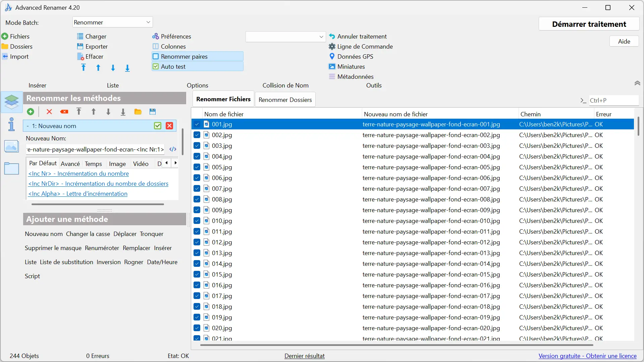Open the Colonnes configuration
644x362 pixels.
point(169,46)
